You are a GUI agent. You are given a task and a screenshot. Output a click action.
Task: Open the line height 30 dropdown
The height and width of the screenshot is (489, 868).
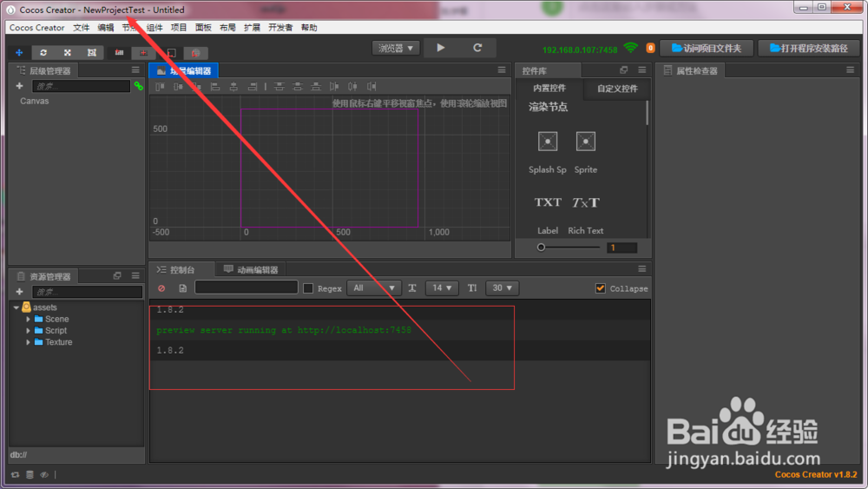[502, 288]
